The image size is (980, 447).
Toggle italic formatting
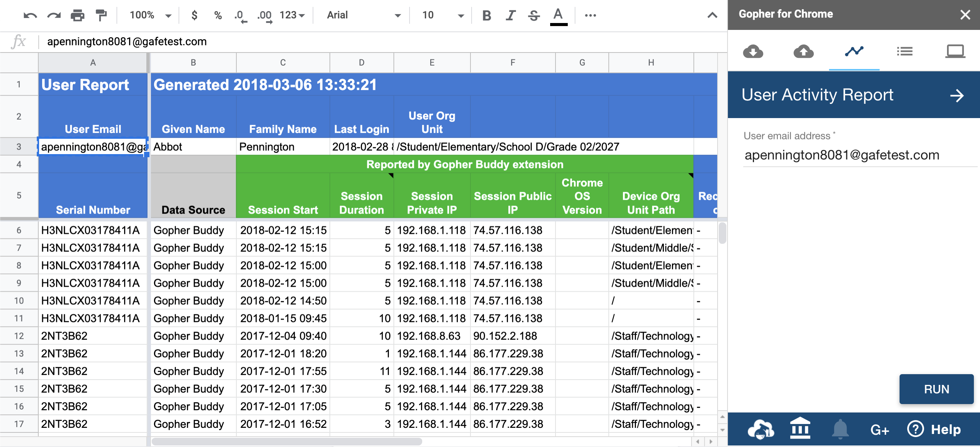(x=510, y=15)
